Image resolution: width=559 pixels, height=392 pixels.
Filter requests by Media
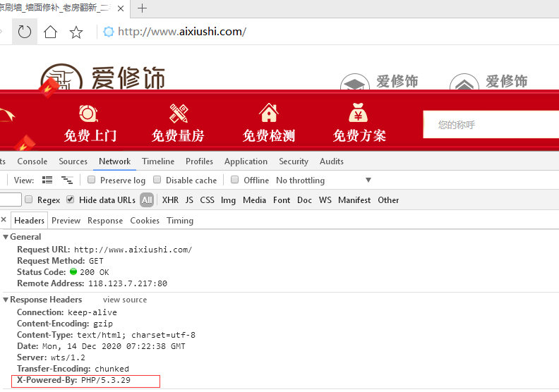[x=255, y=200]
